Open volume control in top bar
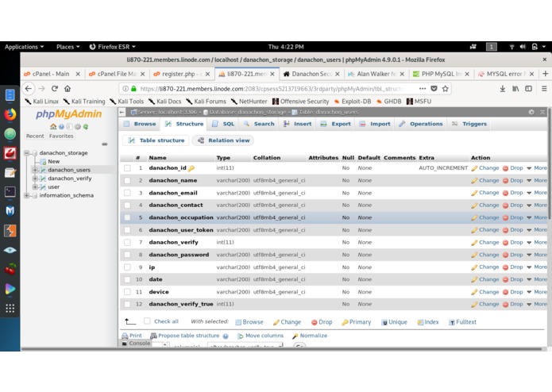Viewport: 552px width, 392px height. [x=523, y=47]
